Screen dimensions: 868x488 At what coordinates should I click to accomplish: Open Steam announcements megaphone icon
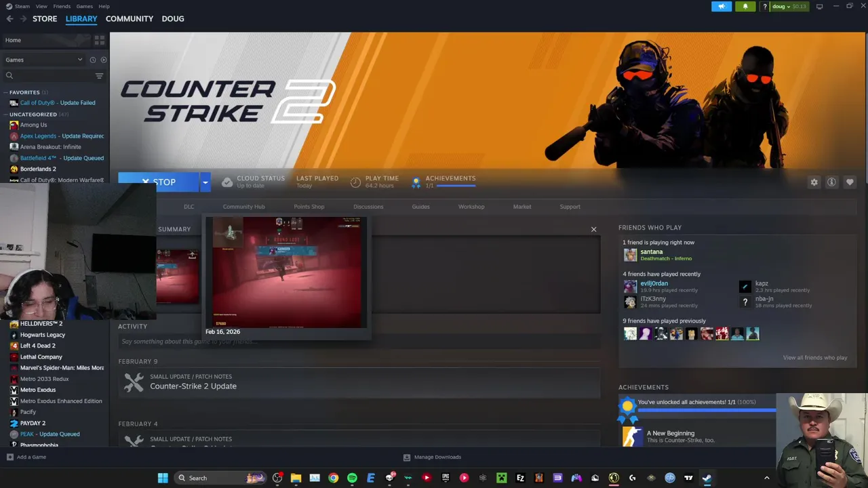click(x=722, y=6)
